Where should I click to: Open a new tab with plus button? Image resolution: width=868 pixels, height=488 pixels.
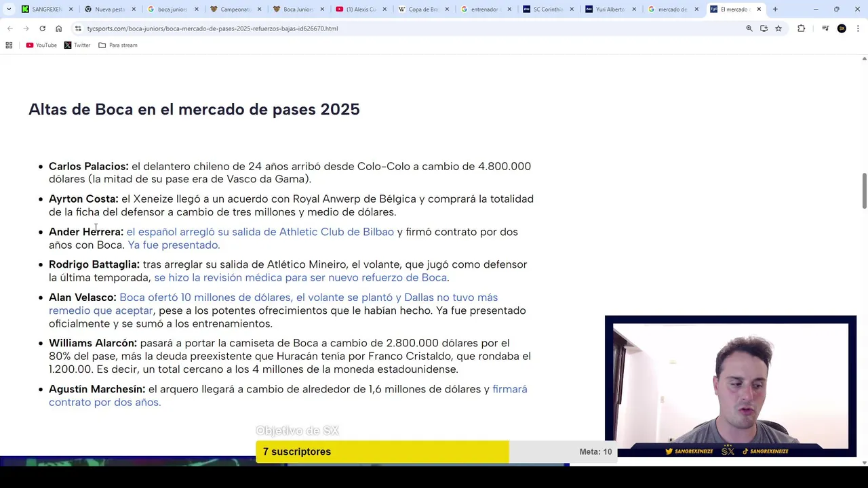(775, 9)
